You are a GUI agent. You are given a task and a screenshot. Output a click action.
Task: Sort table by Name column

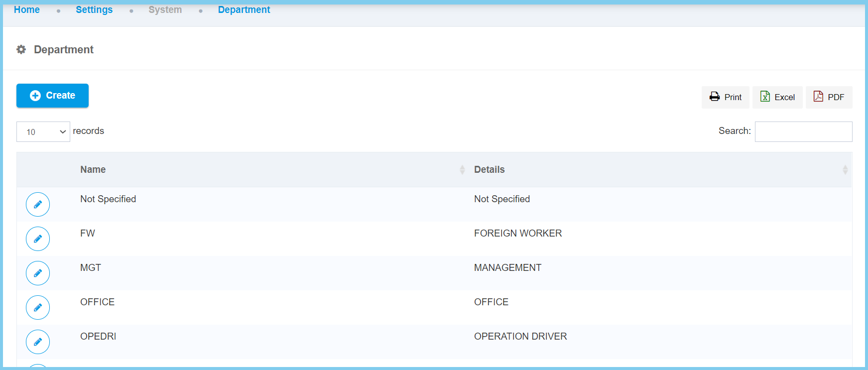[93, 170]
